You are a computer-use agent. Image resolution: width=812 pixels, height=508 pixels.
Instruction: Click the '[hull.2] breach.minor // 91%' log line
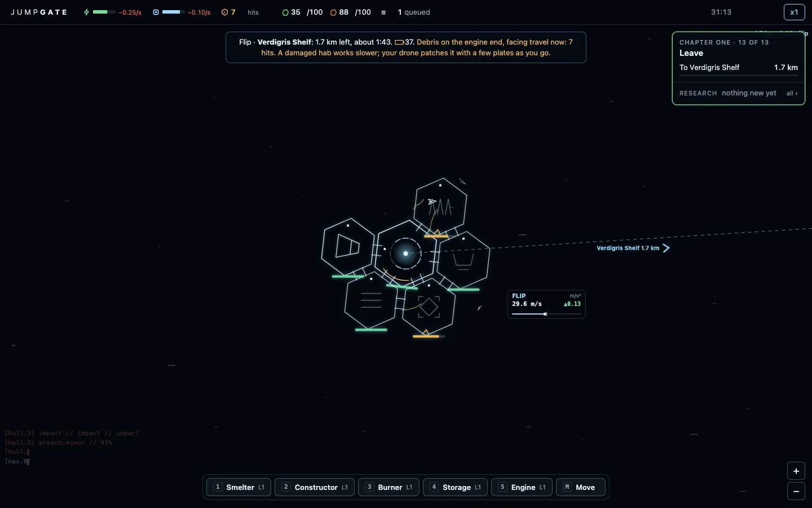pos(58,443)
